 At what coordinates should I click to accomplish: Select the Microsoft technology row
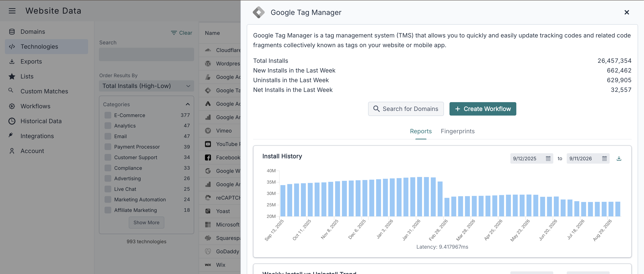[220, 225]
